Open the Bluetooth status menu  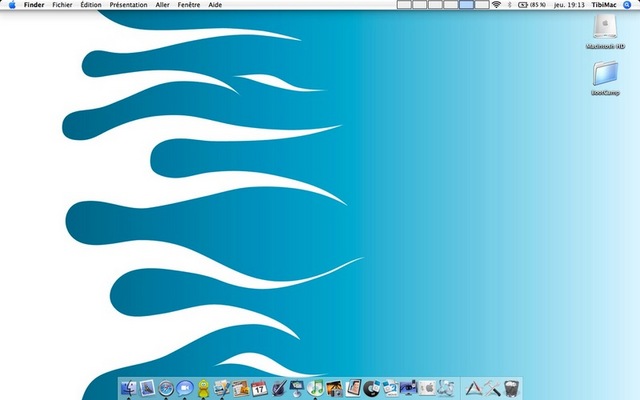point(509,5)
